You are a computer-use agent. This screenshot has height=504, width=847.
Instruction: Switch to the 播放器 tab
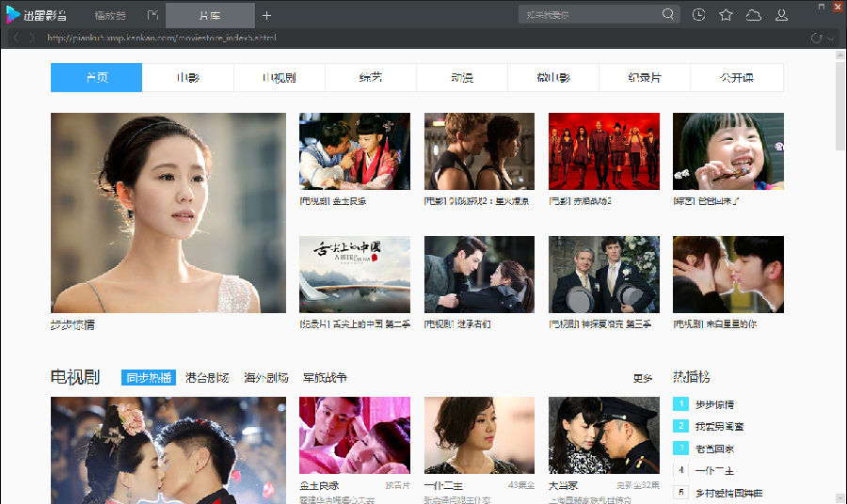click(x=110, y=15)
